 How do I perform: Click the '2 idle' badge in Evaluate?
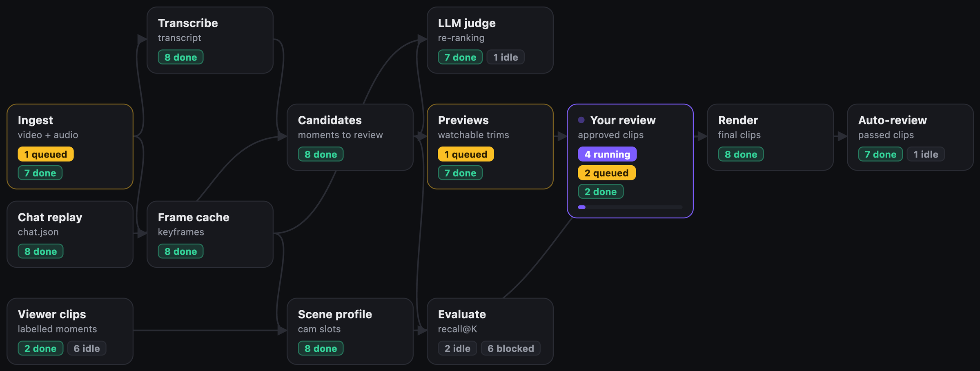point(457,349)
